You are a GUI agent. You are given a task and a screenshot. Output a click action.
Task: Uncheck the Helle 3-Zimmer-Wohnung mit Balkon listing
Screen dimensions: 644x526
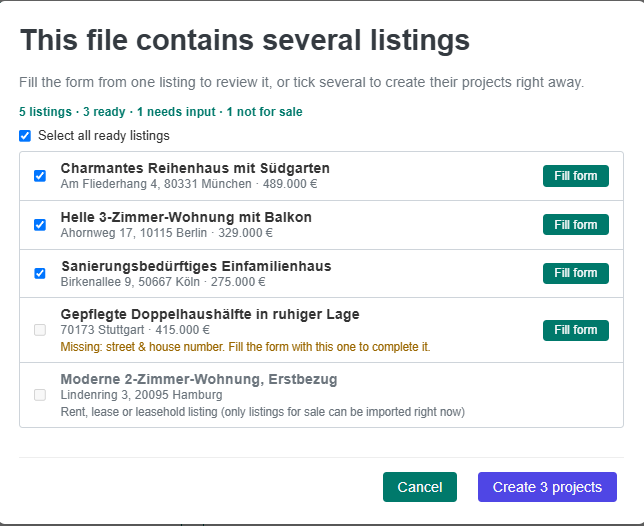click(x=40, y=225)
